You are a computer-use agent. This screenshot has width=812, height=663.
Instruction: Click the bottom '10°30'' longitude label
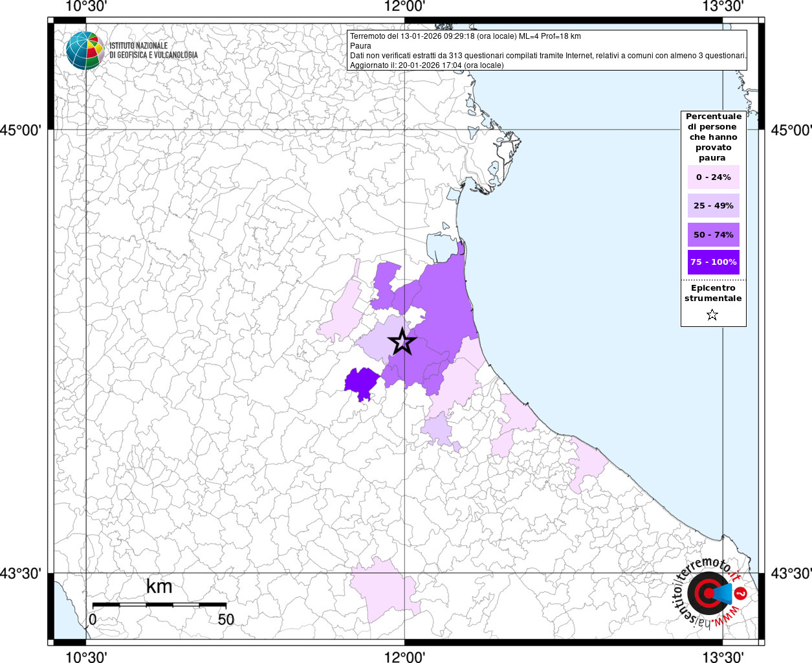click(x=86, y=657)
